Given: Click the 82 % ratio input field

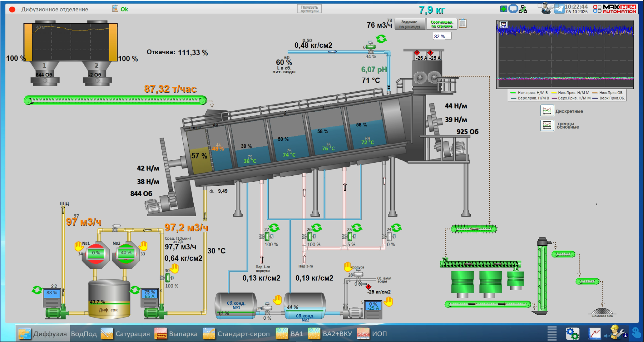Looking at the screenshot, I should point(442,36).
